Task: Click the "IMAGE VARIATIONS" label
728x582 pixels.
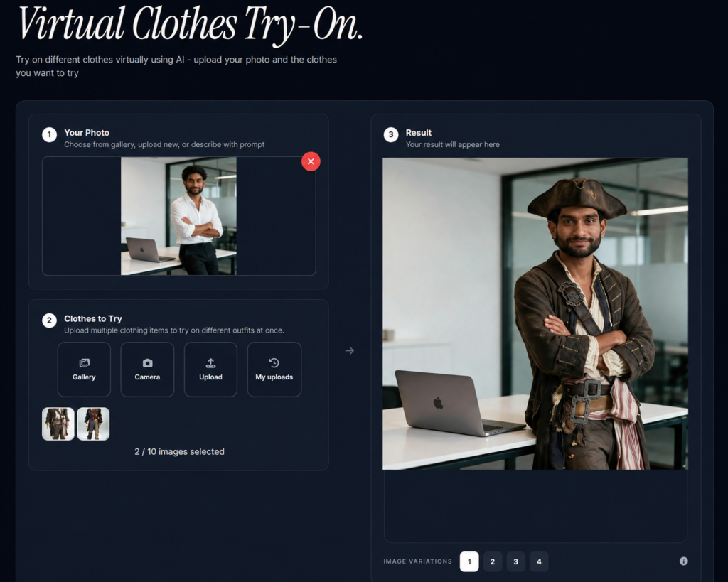Action: click(x=417, y=561)
